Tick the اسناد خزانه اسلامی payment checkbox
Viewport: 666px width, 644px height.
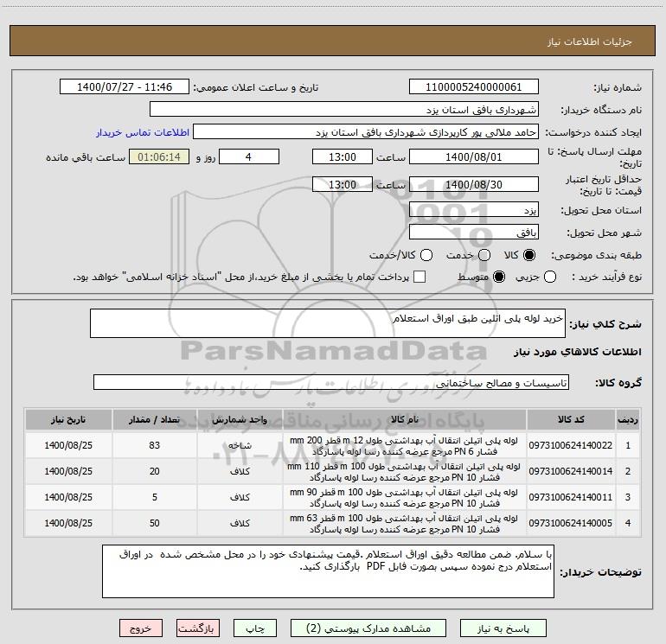tap(419, 277)
